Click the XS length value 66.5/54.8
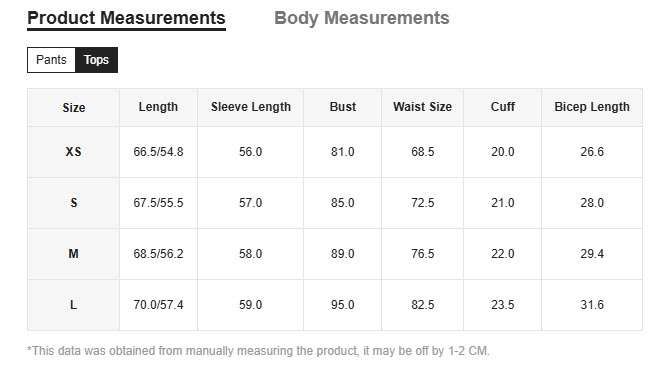 (158, 152)
